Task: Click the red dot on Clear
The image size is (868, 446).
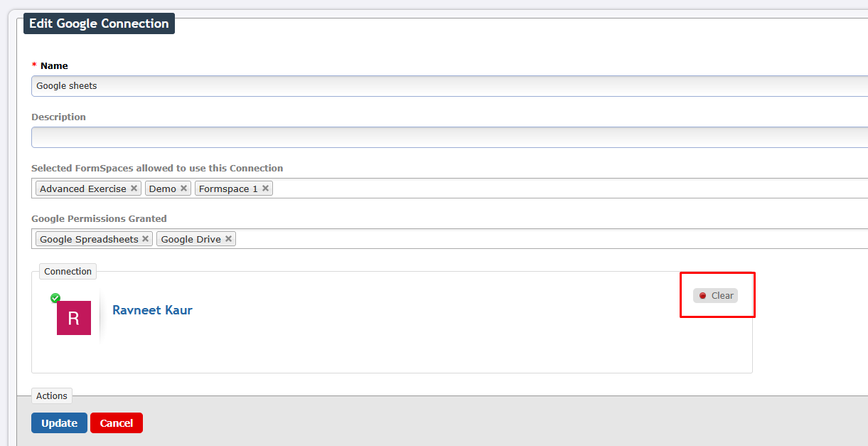Action: click(x=702, y=296)
